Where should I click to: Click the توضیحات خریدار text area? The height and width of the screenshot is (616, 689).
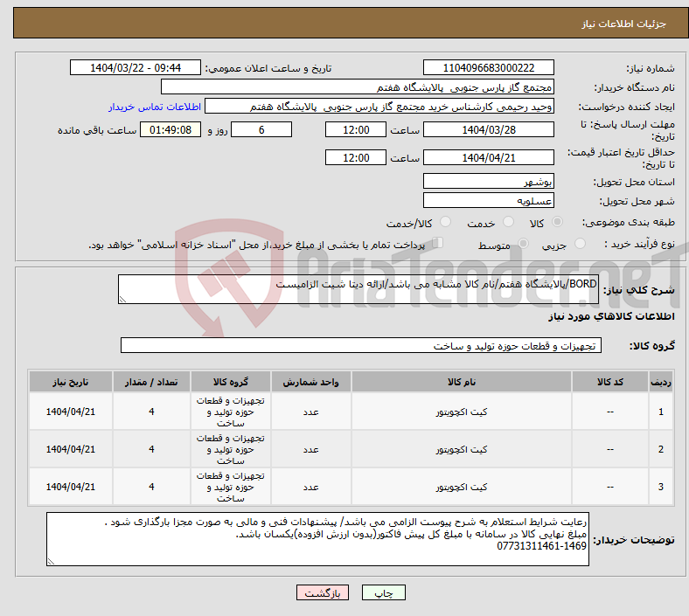pos(317,539)
